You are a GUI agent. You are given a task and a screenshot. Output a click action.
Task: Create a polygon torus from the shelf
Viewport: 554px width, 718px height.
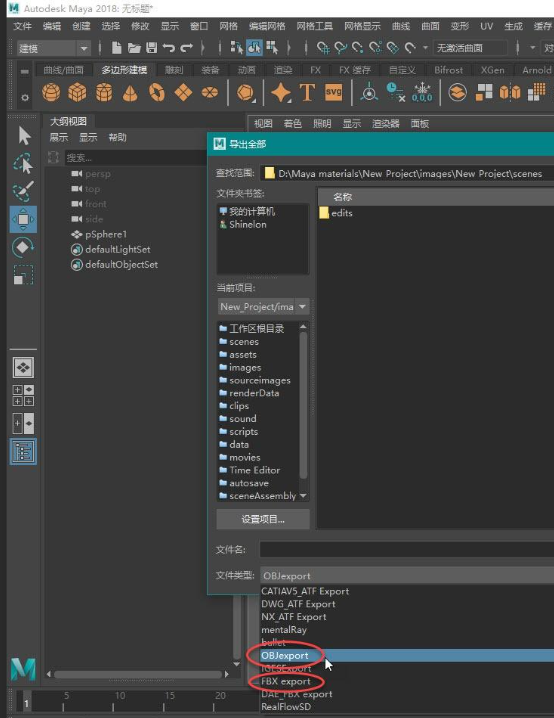pyautogui.click(x=157, y=92)
